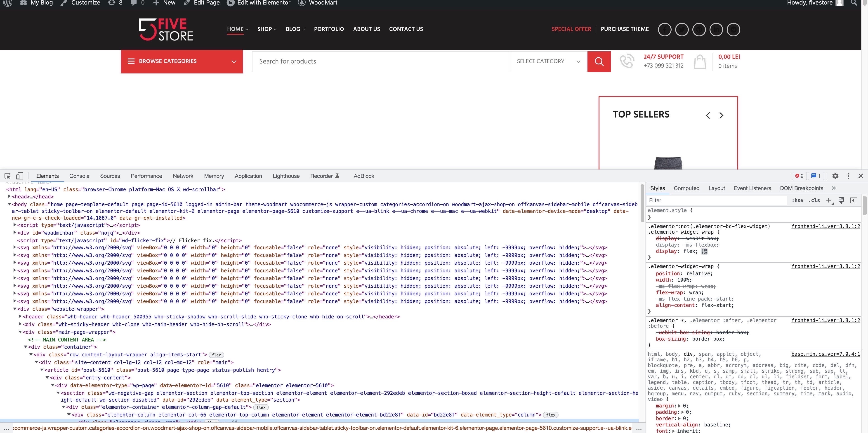Open the Computed styles tab
Viewport: 868px width, 433px height.
tap(686, 188)
